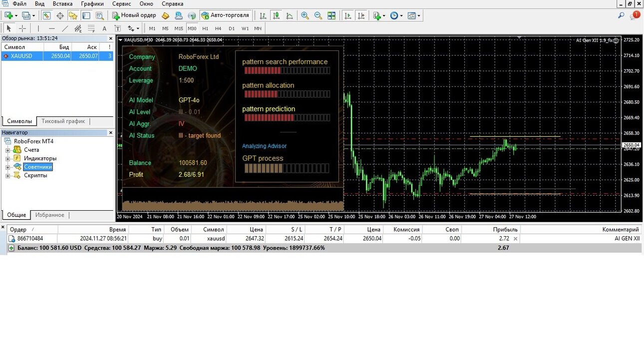This screenshot has height=362, width=644.
Task: Open the periodicity clock dropdown arrow
Action: pyautogui.click(x=401, y=15)
